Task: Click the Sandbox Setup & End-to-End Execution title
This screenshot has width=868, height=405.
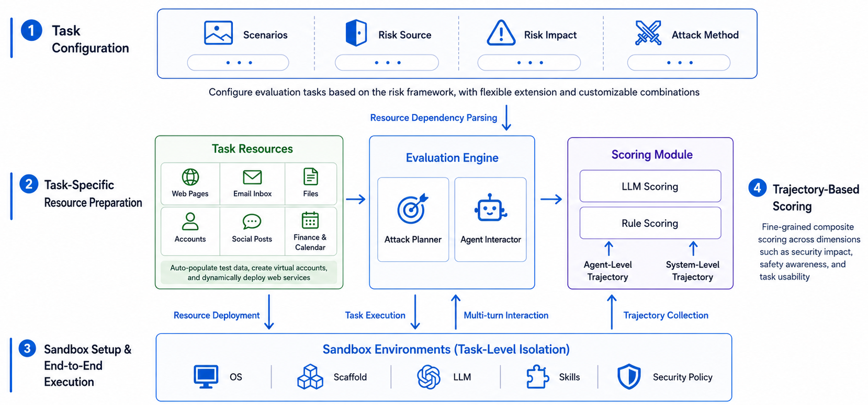Action: coord(87,365)
